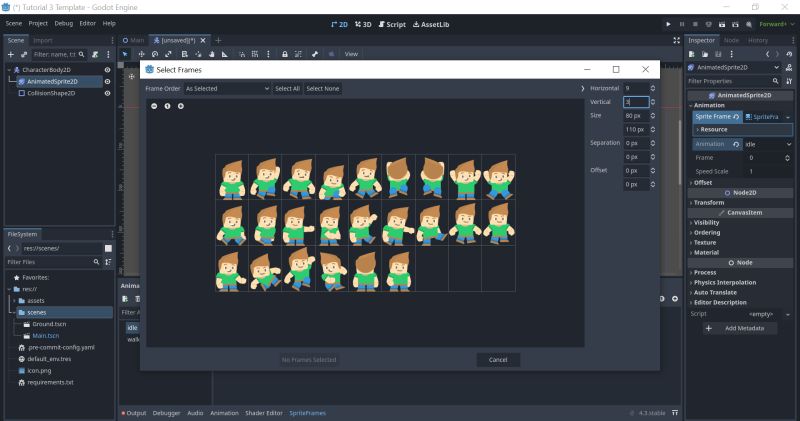The image size is (800, 421).
Task: Add a new node with the Scene dock plus
Action: (11, 54)
